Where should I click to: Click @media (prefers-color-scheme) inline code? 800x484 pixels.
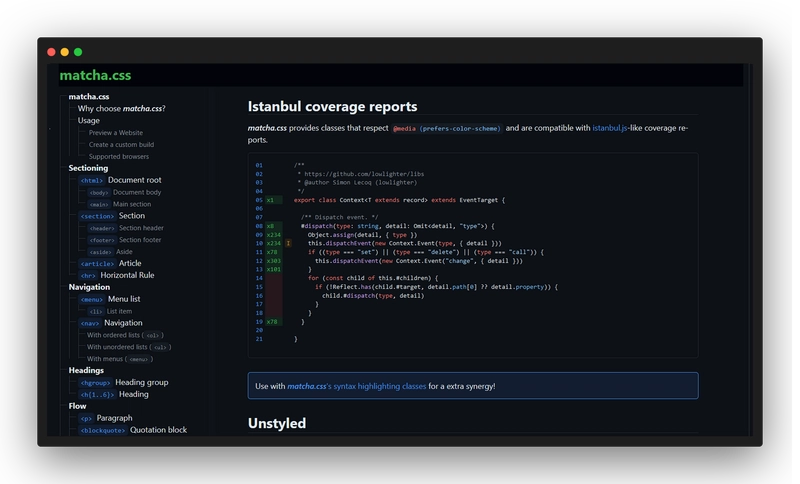click(447, 129)
